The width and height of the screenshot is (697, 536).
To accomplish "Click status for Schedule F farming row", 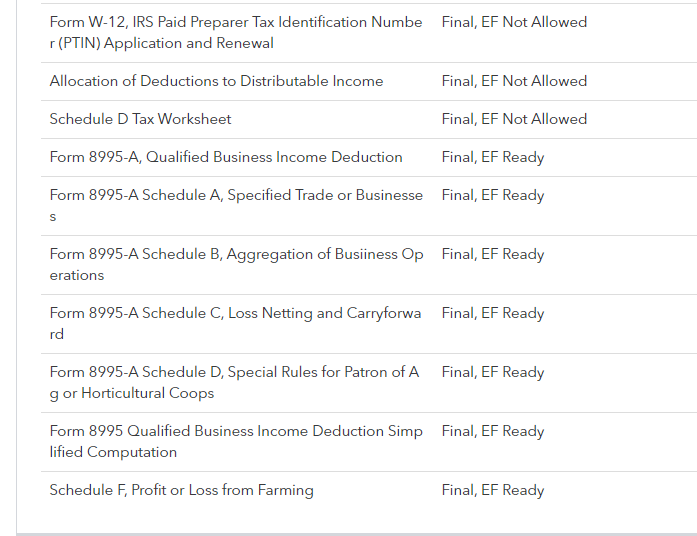I will click(493, 490).
